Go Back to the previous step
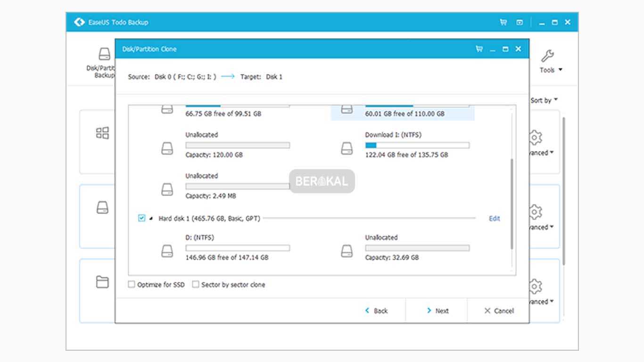 tap(376, 311)
